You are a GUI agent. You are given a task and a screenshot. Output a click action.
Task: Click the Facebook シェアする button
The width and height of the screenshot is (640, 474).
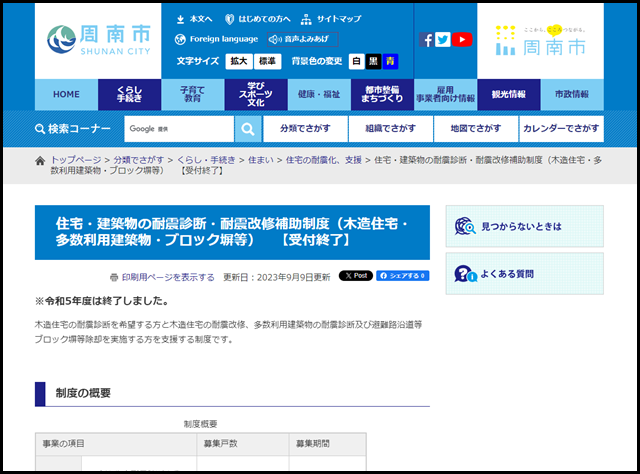(x=402, y=276)
